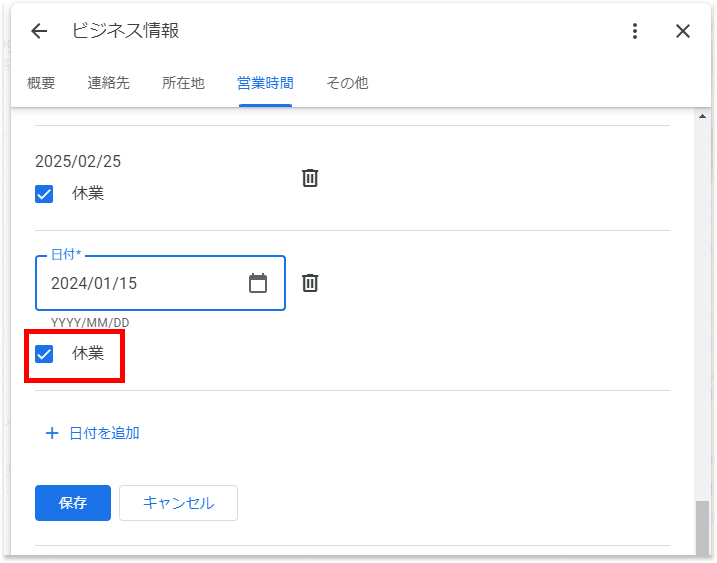The image size is (717, 563).
Task: Click the キャンセル button
Action: pyautogui.click(x=178, y=503)
